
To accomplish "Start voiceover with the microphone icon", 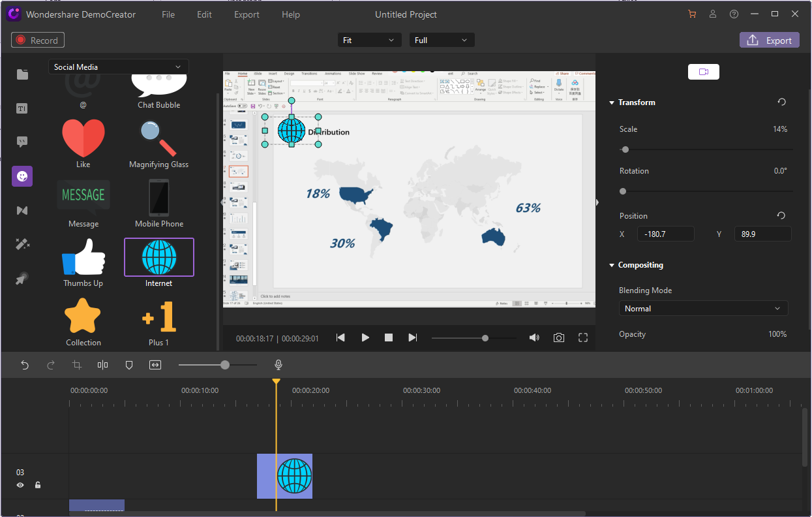I will [x=278, y=365].
